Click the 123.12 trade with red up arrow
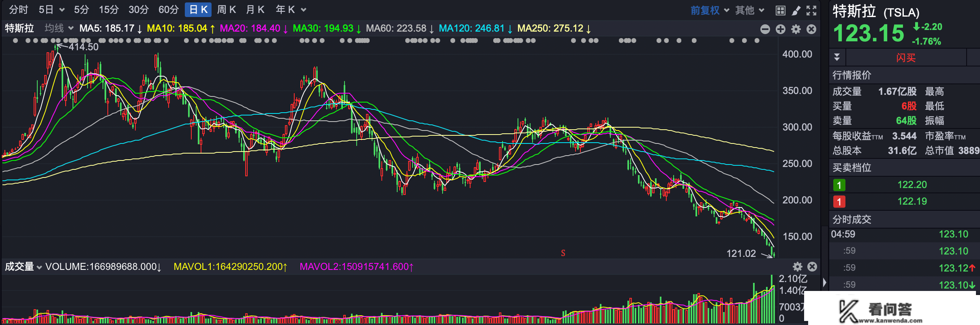980x325 pixels. click(x=957, y=268)
